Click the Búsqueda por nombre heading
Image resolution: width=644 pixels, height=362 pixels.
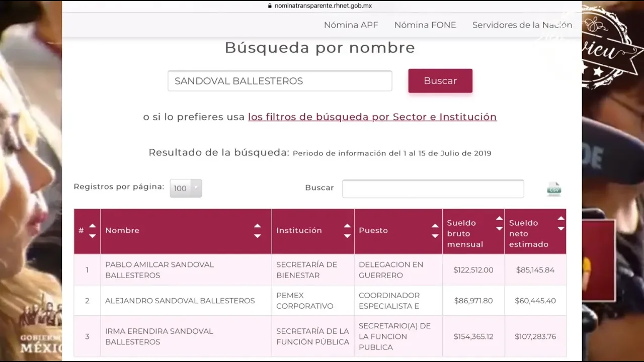click(x=320, y=48)
